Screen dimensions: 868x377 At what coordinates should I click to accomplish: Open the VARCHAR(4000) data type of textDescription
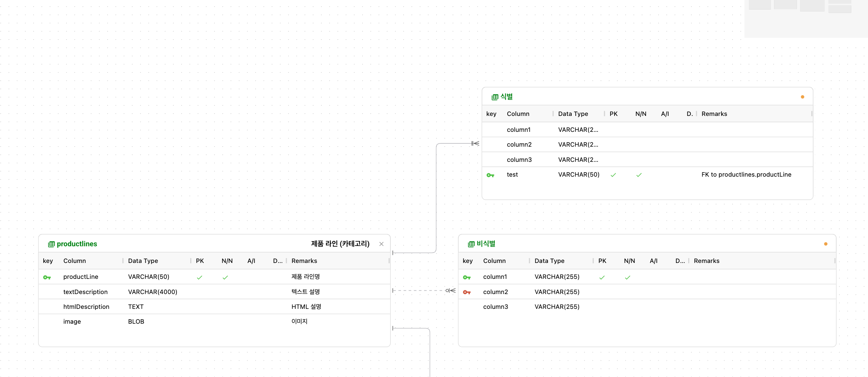click(152, 292)
